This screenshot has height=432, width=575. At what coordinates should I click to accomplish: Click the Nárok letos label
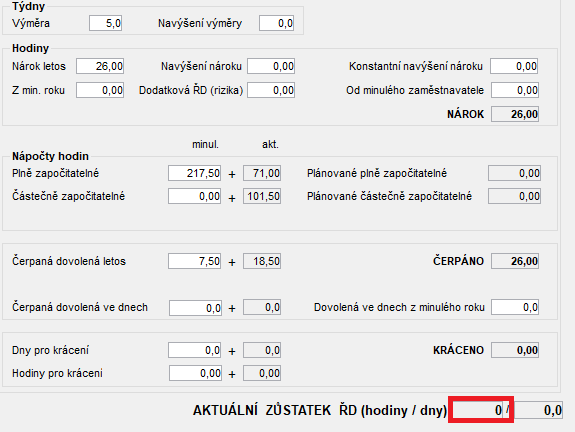(x=39, y=66)
